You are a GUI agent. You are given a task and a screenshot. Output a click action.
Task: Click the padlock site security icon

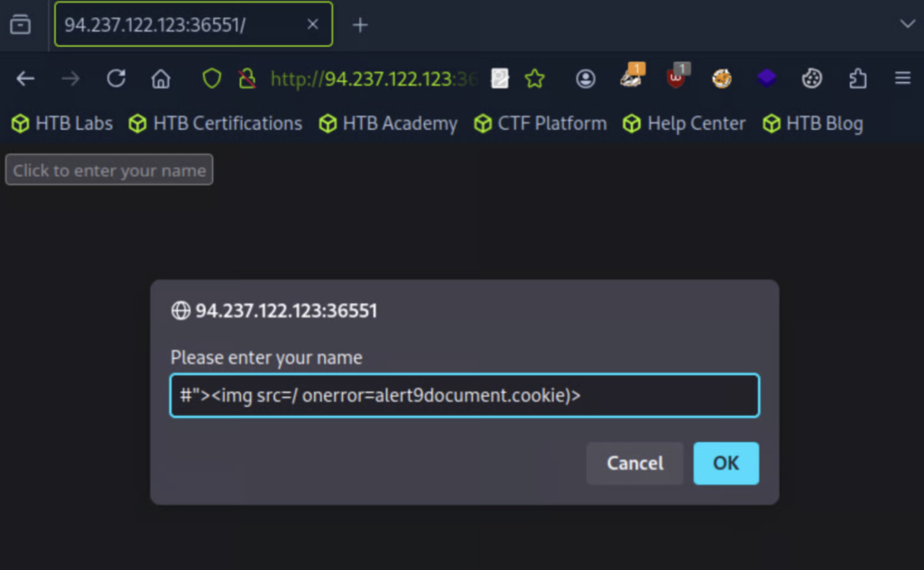coord(246,78)
